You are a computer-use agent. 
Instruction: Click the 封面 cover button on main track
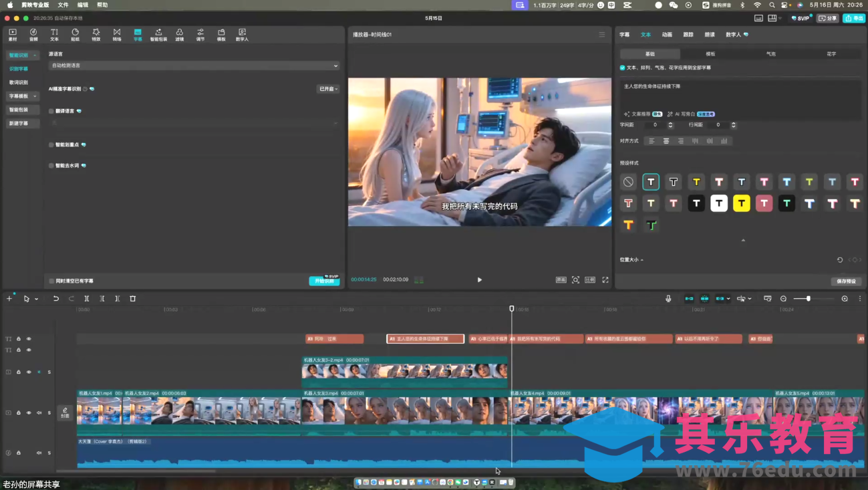65,412
